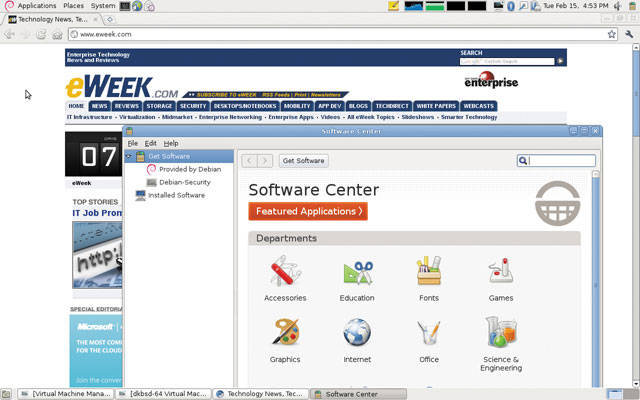The width and height of the screenshot is (640, 400).
Task: Click the Bluetooth icon in the system tray
Action: pyautogui.click(x=511, y=6)
